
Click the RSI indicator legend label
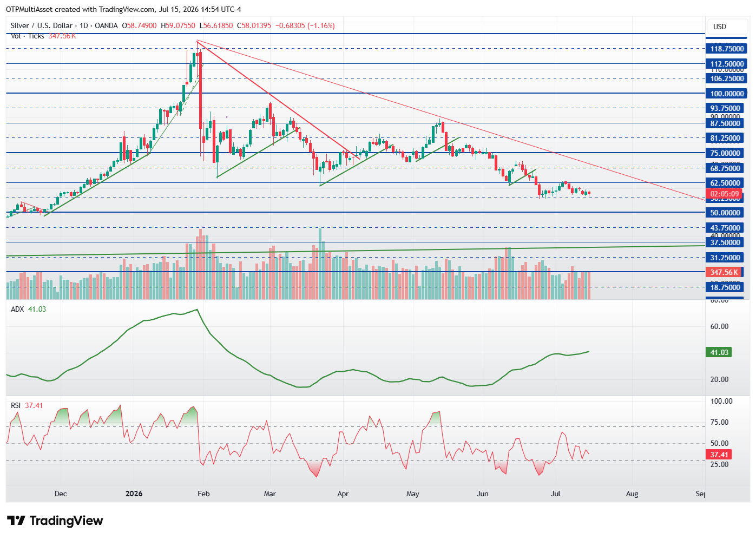coord(16,405)
